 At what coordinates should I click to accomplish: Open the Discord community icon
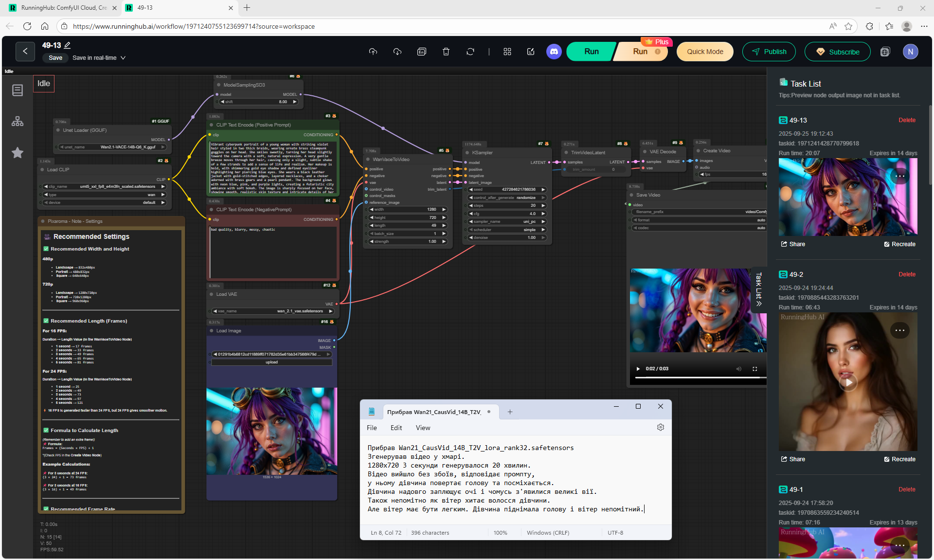554,52
